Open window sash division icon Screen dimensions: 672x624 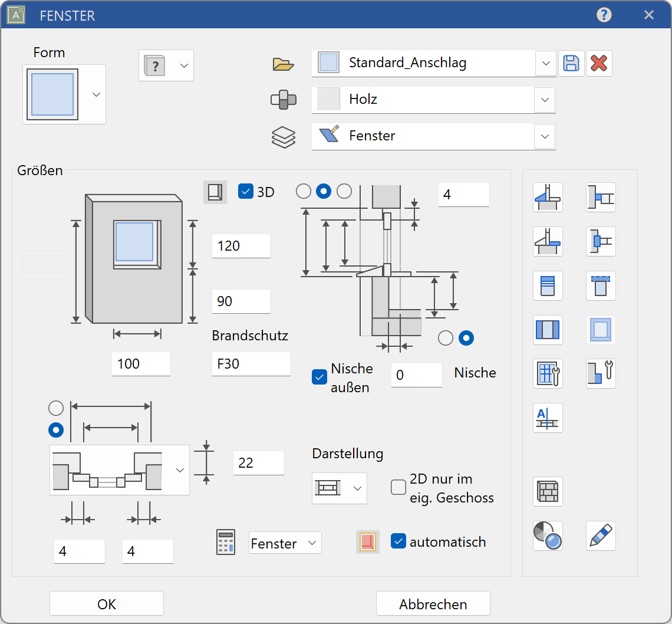tap(548, 330)
